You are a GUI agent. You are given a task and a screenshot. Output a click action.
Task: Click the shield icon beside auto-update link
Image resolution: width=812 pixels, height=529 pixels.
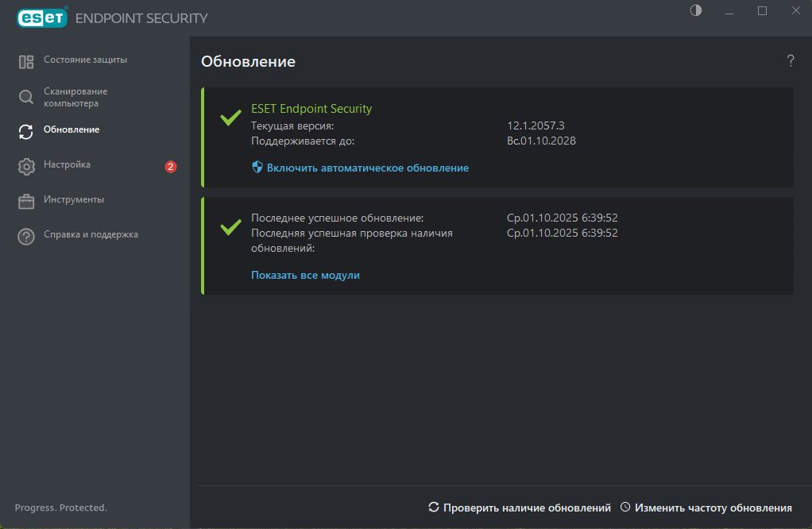tap(257, 168)
